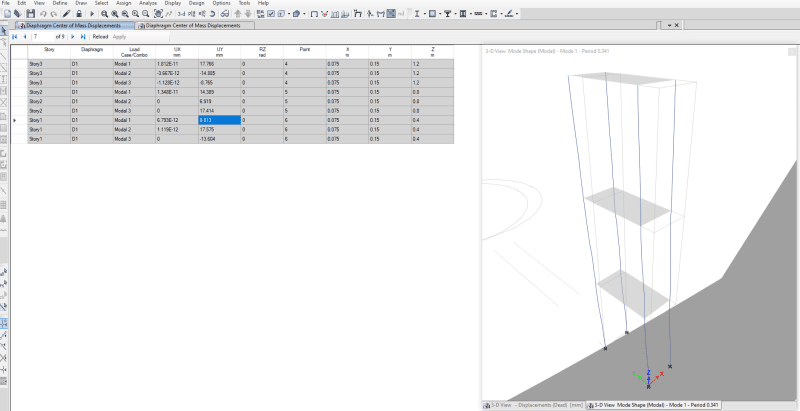Click the New Model icon

7,14
